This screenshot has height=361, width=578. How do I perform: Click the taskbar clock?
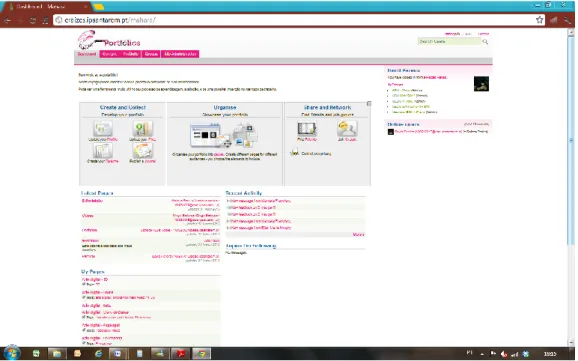pos(550,354)
